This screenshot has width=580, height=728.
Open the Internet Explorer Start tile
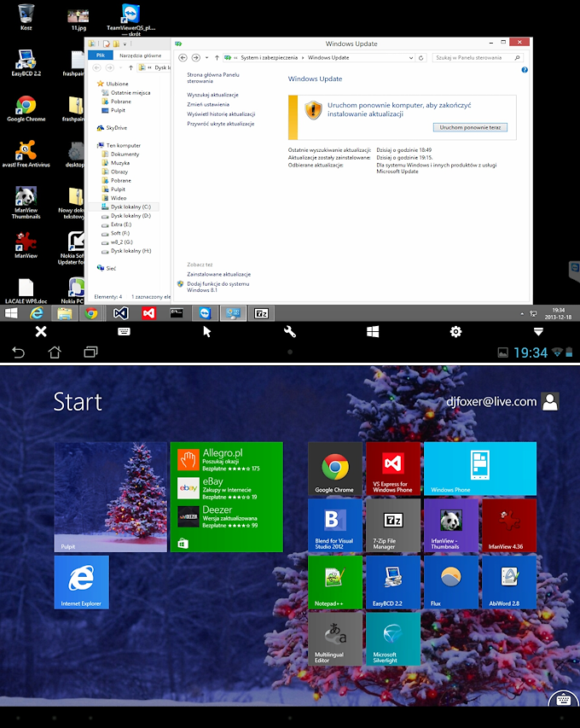[82, 582]
